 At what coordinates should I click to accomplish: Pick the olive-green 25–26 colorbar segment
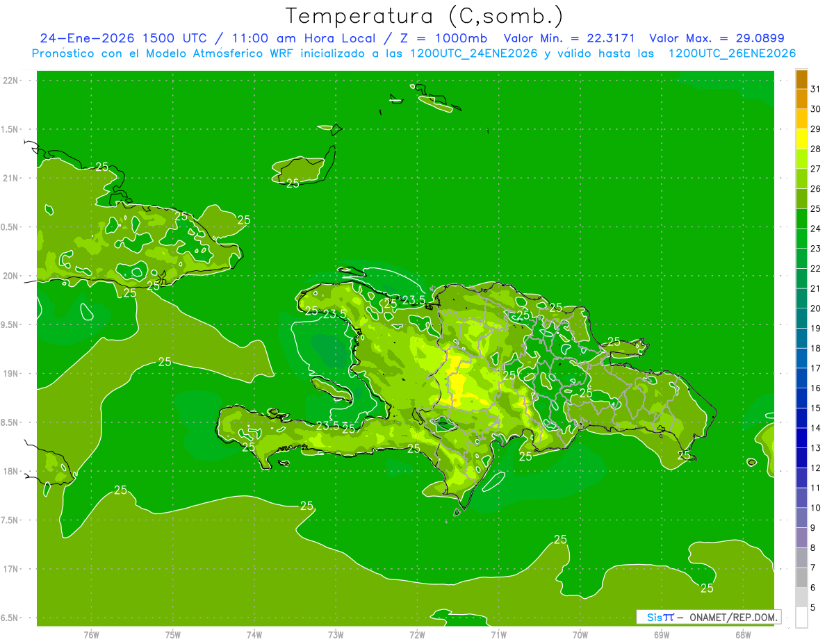pos(801,199)
